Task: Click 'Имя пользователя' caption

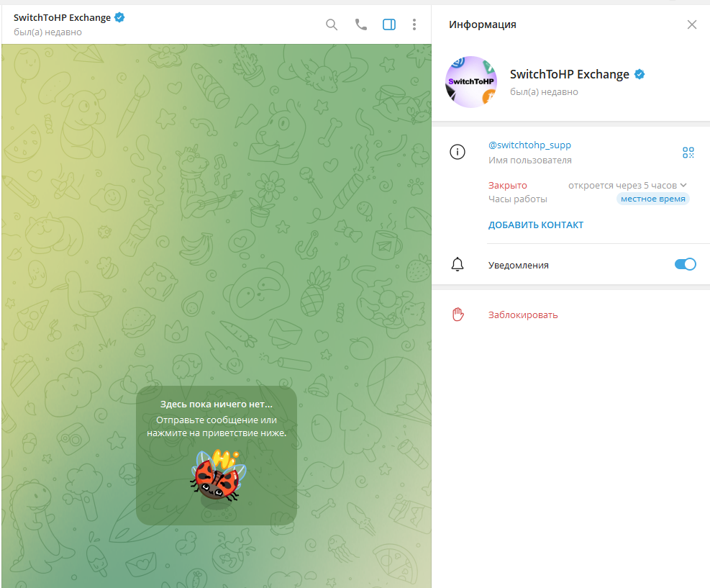Action: [529, 160]
